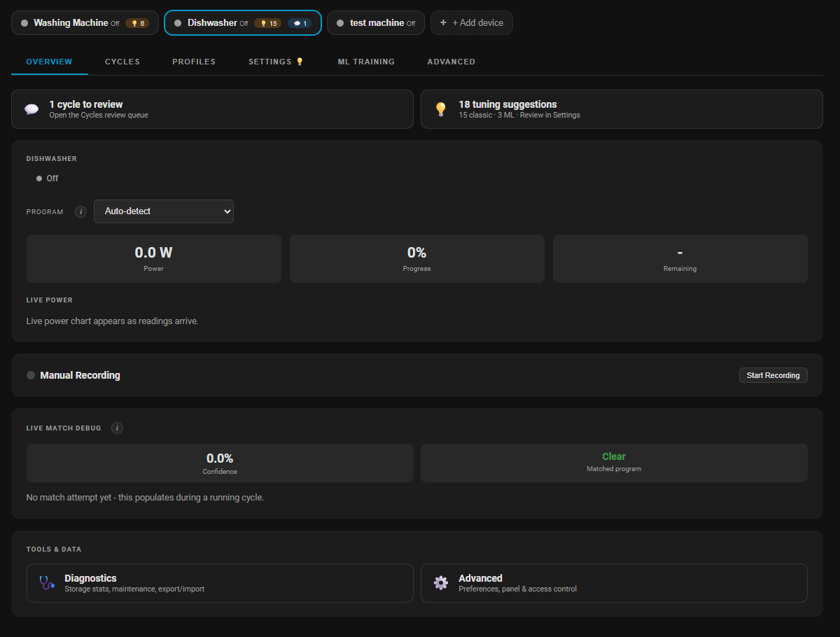Select the test machine device

pyautogui.click(x=376, y=22)
